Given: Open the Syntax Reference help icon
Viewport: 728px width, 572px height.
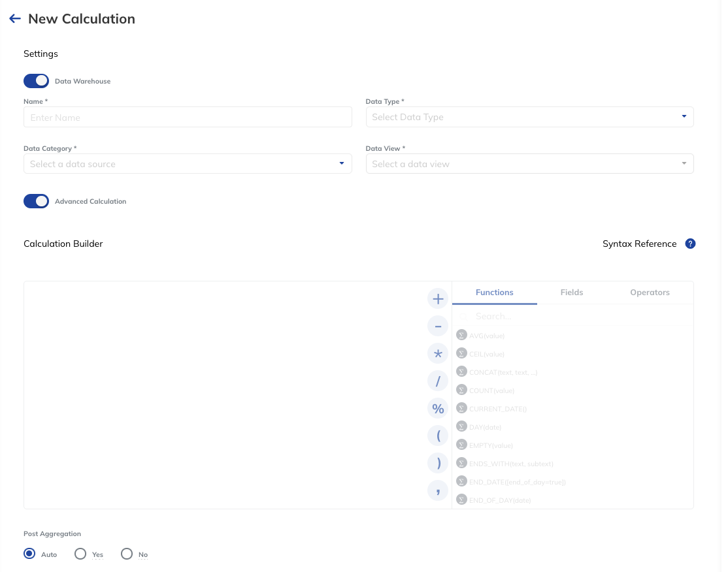Looking at the screenshot, I should point(690,243).
